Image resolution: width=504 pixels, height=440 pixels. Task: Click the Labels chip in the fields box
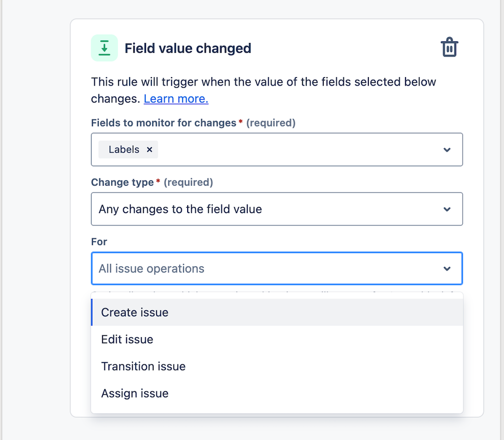124,150
